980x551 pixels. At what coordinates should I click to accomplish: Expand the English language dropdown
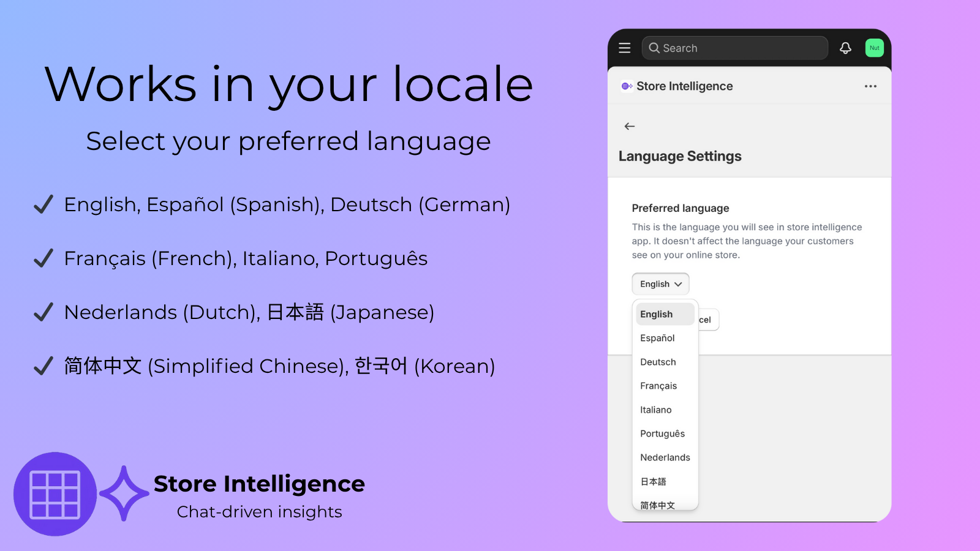pyautogui.click(x=660, y=284)
